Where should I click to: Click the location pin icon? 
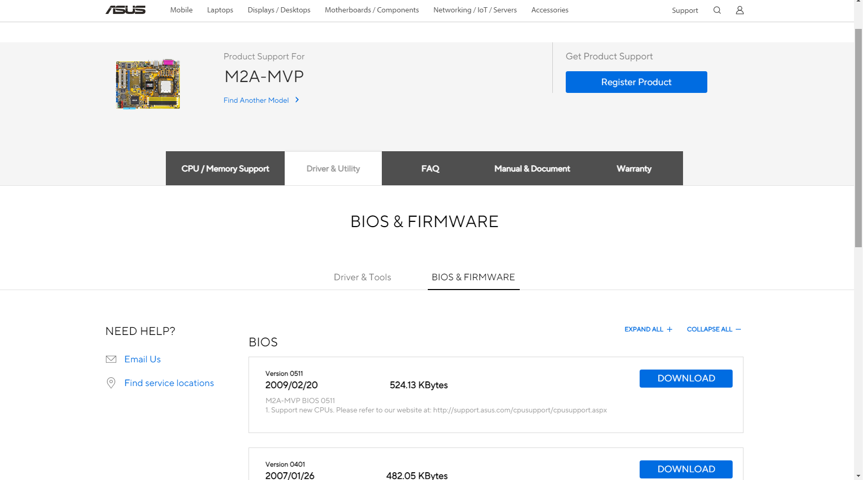tap(111, 383)
